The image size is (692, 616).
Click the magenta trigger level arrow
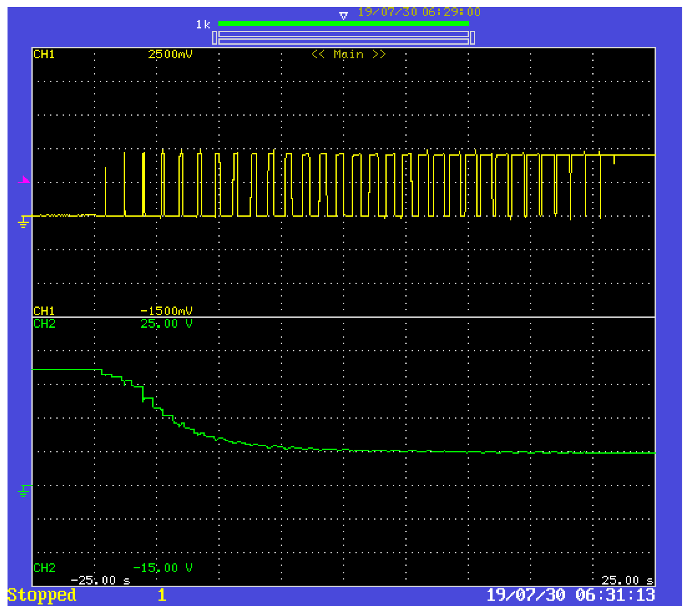[x=24, y=180]
